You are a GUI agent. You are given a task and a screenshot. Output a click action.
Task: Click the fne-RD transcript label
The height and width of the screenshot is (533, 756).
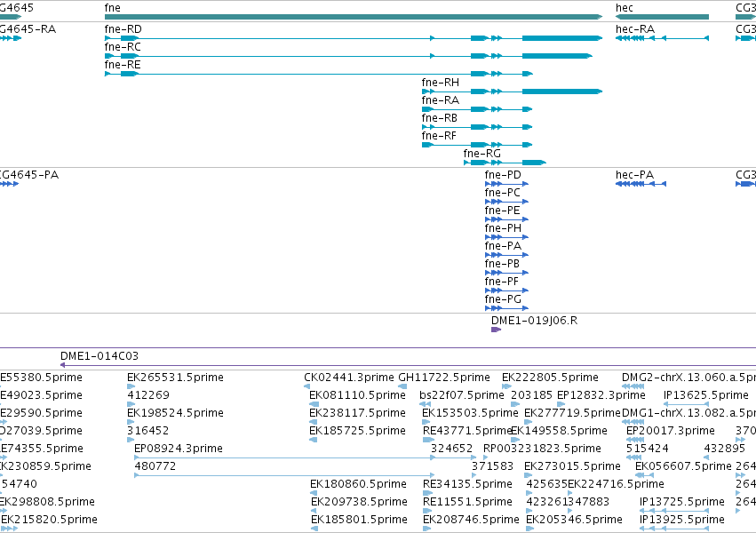(123, 29)
